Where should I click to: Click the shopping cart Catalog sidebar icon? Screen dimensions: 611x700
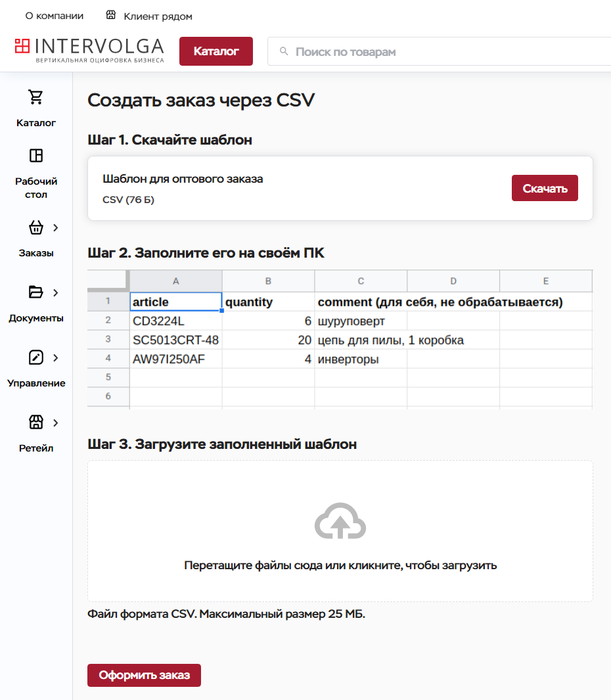[x=35, y=97]
